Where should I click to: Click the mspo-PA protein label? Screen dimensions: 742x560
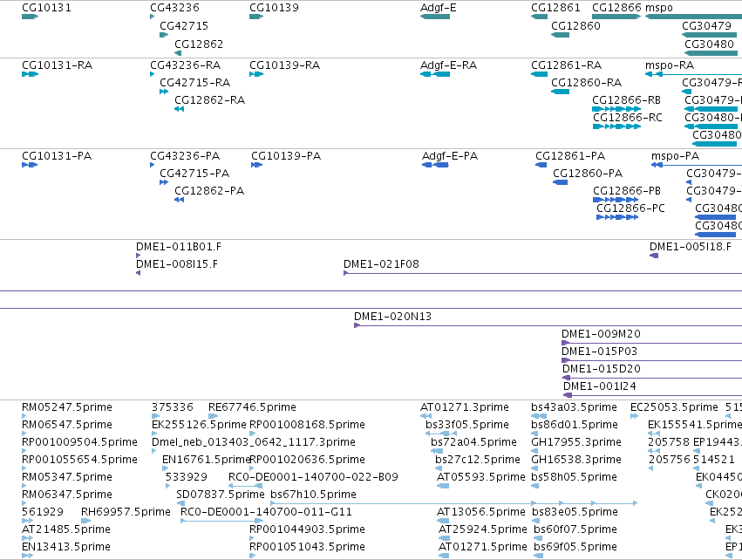(675, 156)
